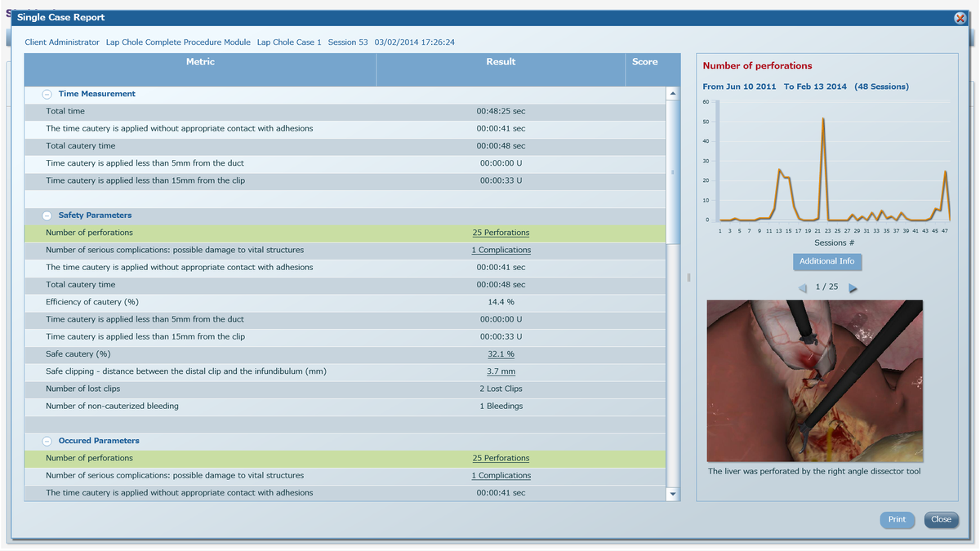The width and height of the screenshot is (980, 551).
Task: Click the perforation simulation screenshot thumbnail
Action: 815,381
